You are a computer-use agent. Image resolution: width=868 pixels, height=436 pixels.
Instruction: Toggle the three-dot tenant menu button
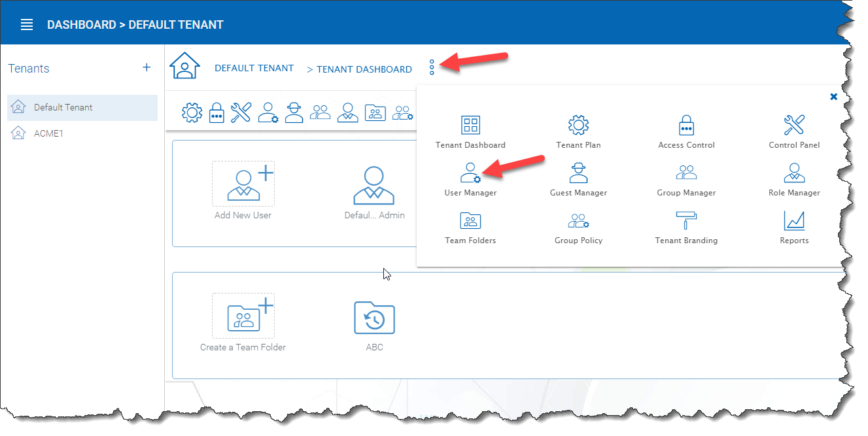pos(432,67)
